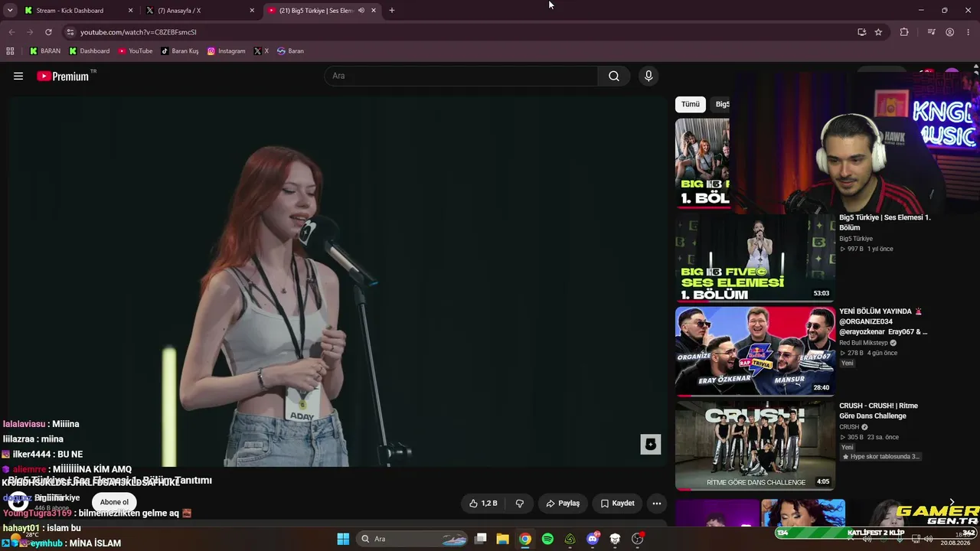Close the Big5 Türkiye tab
Image resolution: width=980 pixels, height=551 pixels.
[x=374, y=11]
